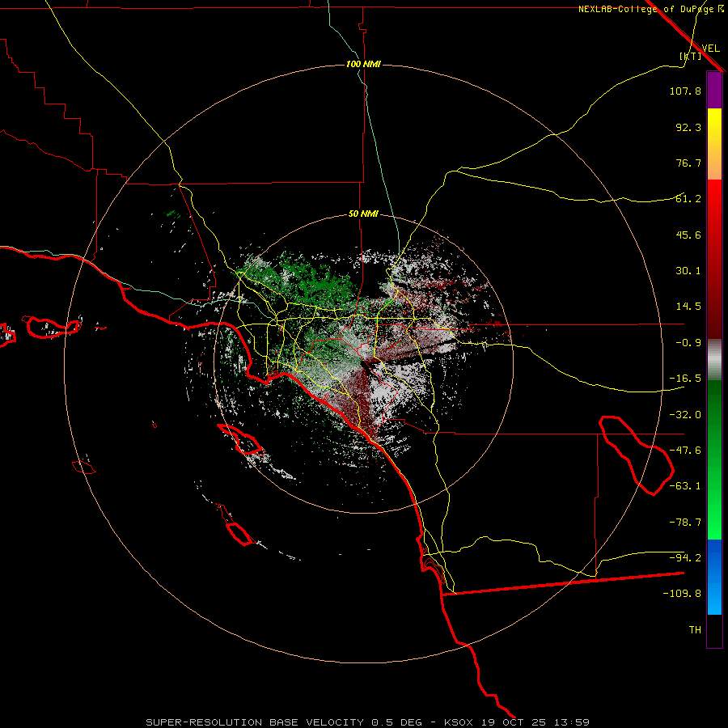728x728 pixels.
Task: Click the -47.6 velocity legend value
Action: [685, 451]
